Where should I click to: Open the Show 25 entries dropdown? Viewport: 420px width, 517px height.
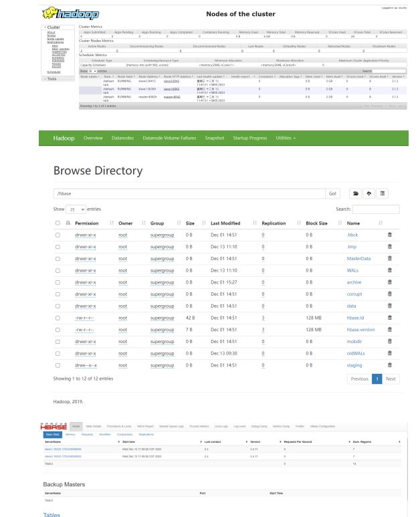tap(76, 209)
